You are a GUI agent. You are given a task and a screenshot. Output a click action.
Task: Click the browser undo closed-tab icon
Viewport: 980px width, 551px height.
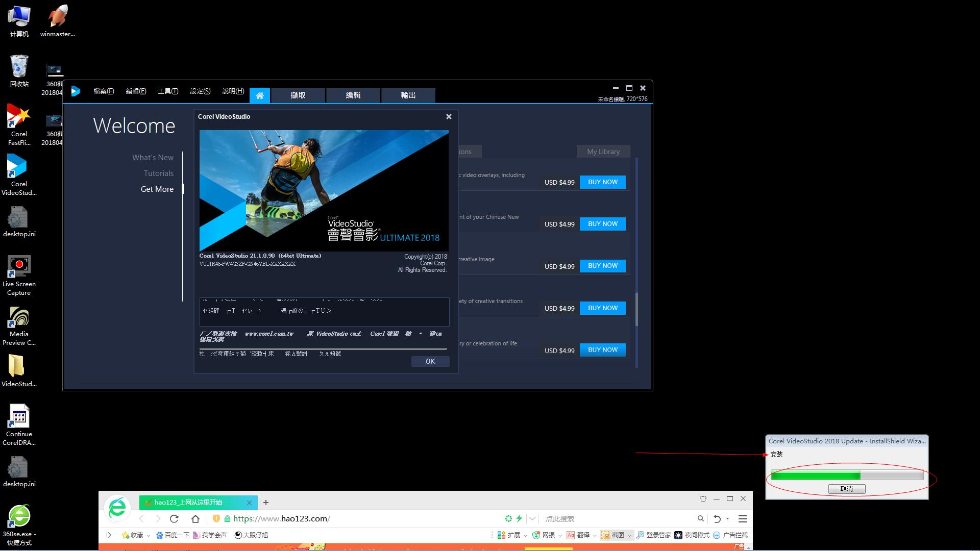[x=717, y=519]
